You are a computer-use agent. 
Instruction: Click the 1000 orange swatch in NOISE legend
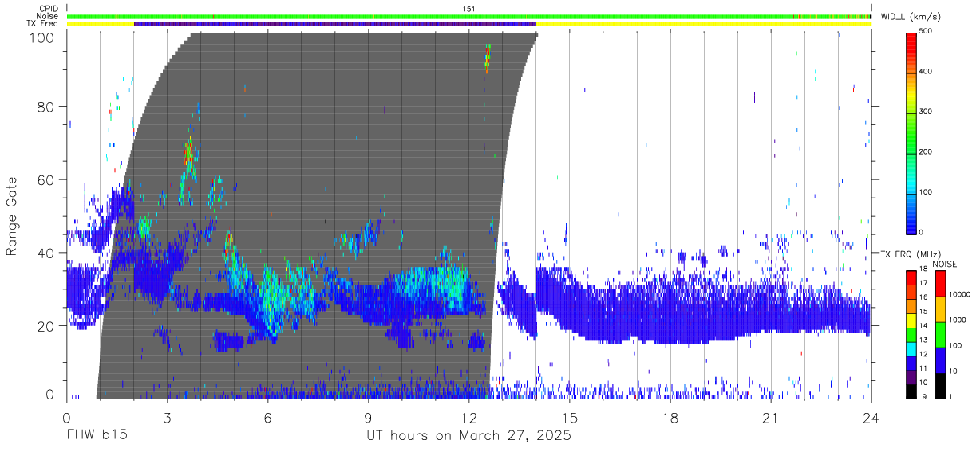pos(939,309)
